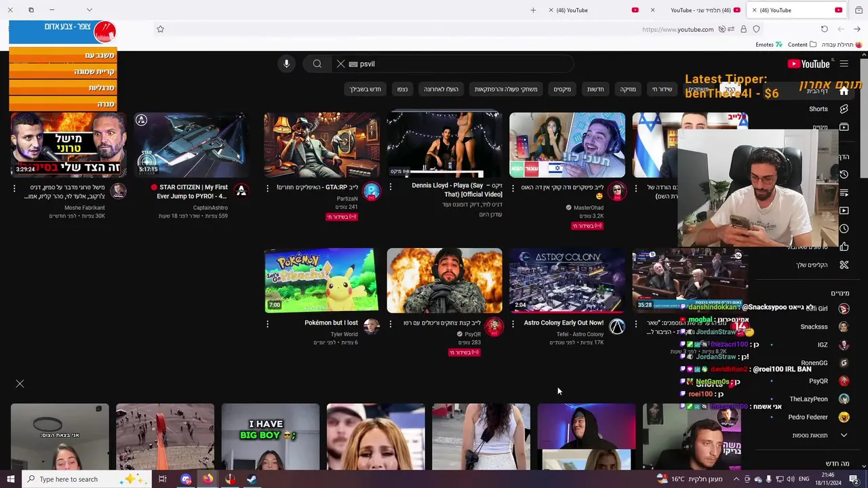Viewport: 868px width, 488px height.
Task: Open the Windows Start menu
Action: coord(11,479)
